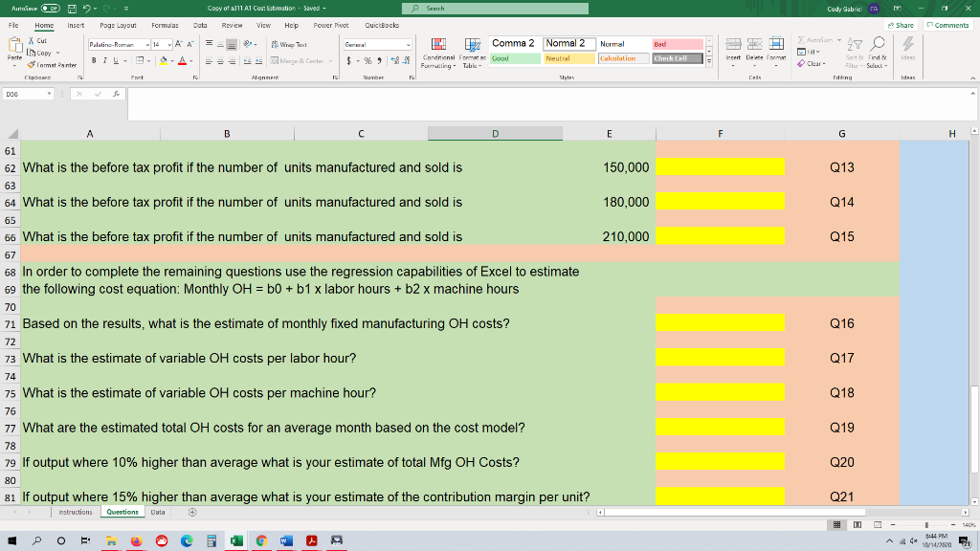
Task: Open the number format General dropdown
Action: click(x=408, y=45)
